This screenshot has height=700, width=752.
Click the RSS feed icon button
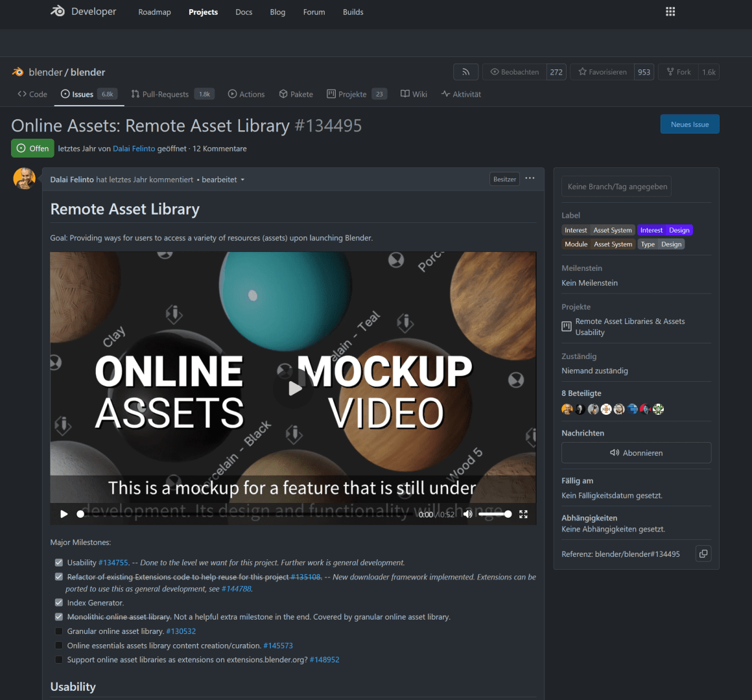(x=465, y=72)
